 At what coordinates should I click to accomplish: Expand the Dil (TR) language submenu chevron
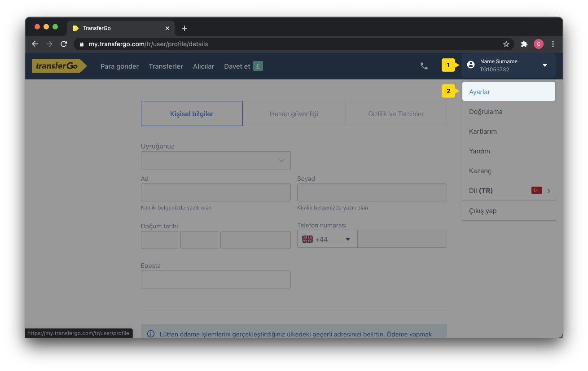point(549,191)
